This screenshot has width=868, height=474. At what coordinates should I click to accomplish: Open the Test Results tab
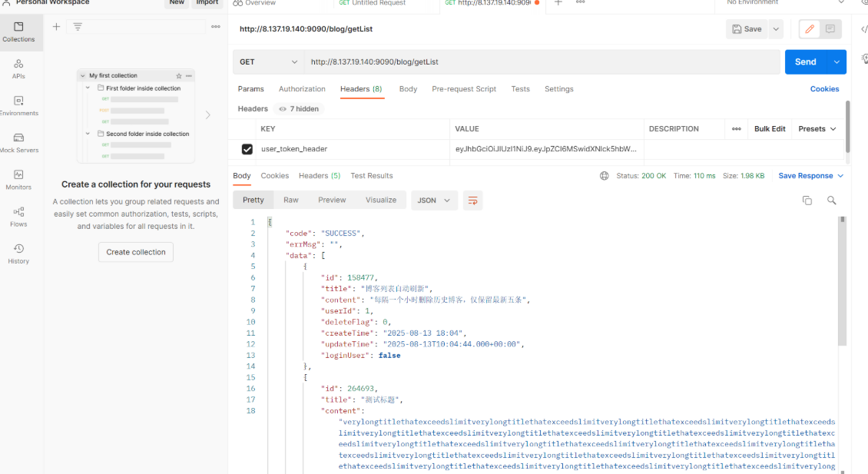coord(372,176)
